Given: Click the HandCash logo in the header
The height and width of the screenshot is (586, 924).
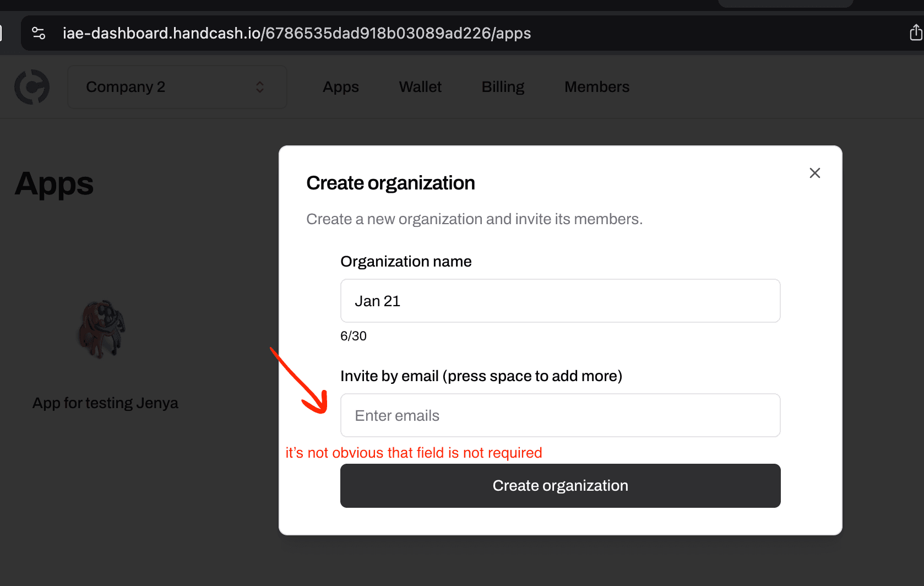Looking at the screenshot, I should point(32,86).
